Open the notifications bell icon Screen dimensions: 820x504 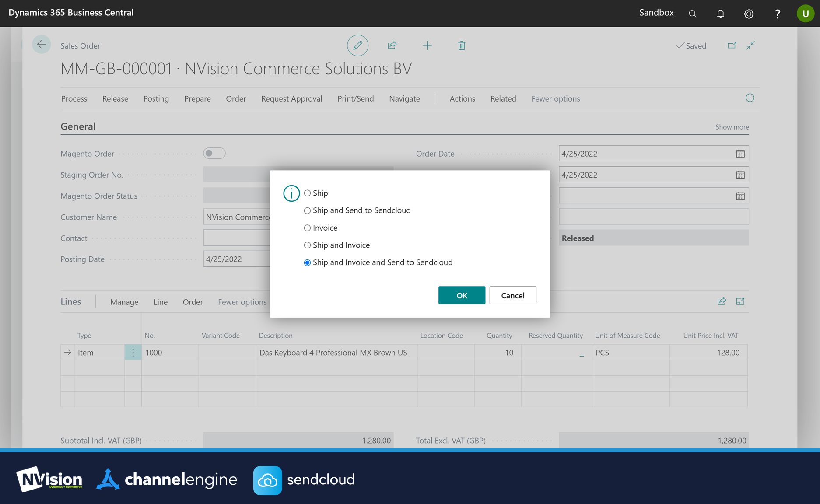click(x=720, y=14)
